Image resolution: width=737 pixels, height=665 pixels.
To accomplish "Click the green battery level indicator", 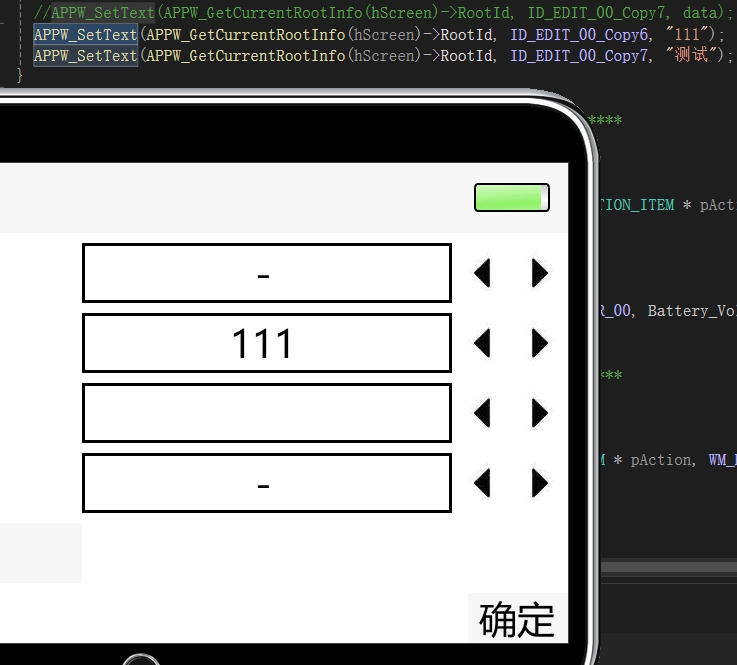I will [512, 197].
